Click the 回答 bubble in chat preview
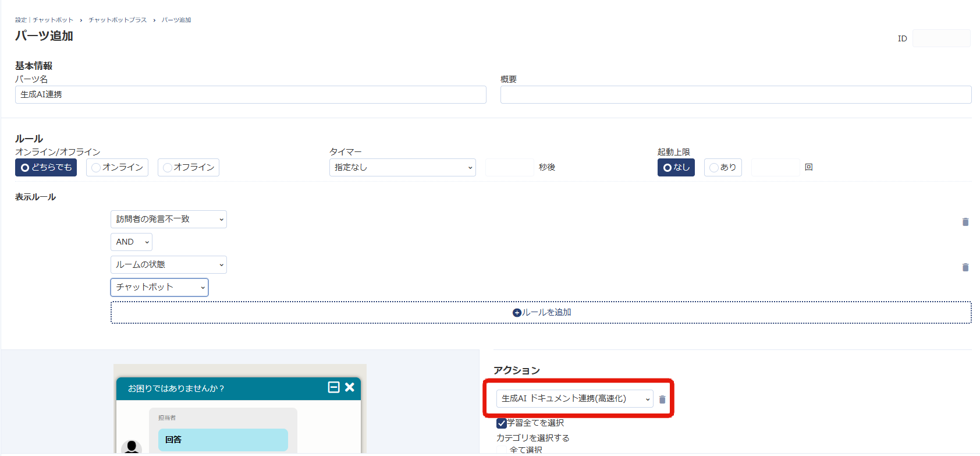This screenshot has width=980, height=456. click(223, 440)
